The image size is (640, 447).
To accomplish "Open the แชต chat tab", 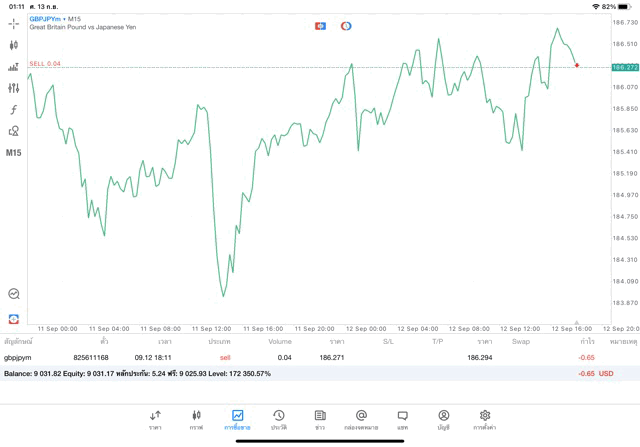I will click(x=402, y=419).
